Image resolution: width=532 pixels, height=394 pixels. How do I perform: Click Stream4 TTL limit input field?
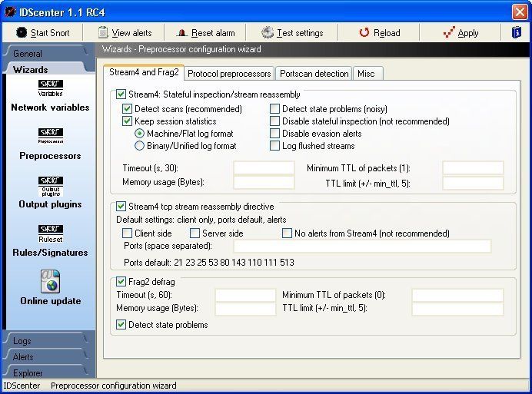[473, 183]
